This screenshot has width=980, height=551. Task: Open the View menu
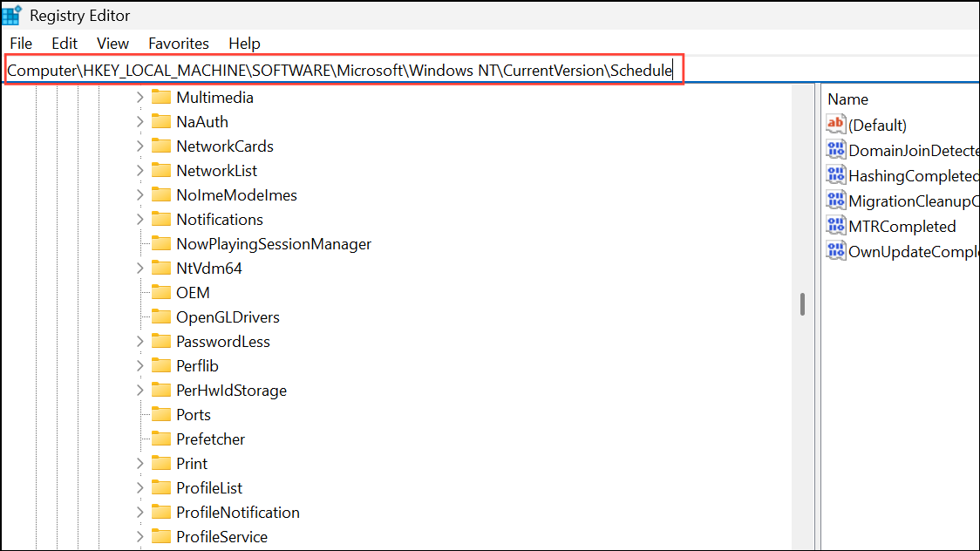[112, 44]
